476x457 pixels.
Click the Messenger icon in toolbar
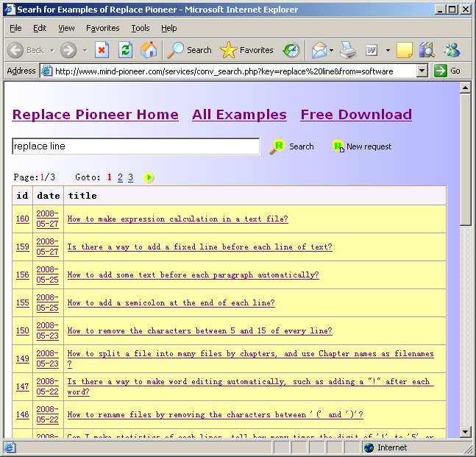[452, 50]
